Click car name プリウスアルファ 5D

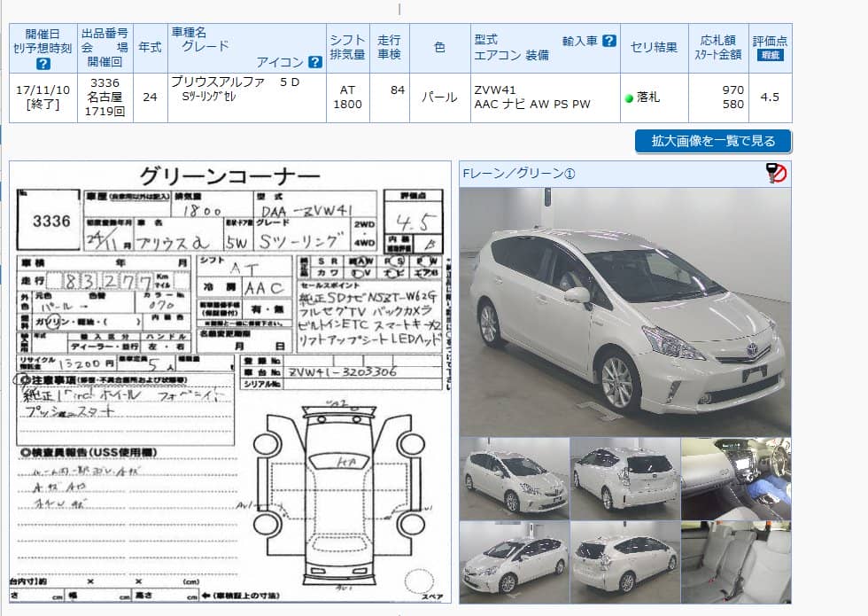click(236, 82)
